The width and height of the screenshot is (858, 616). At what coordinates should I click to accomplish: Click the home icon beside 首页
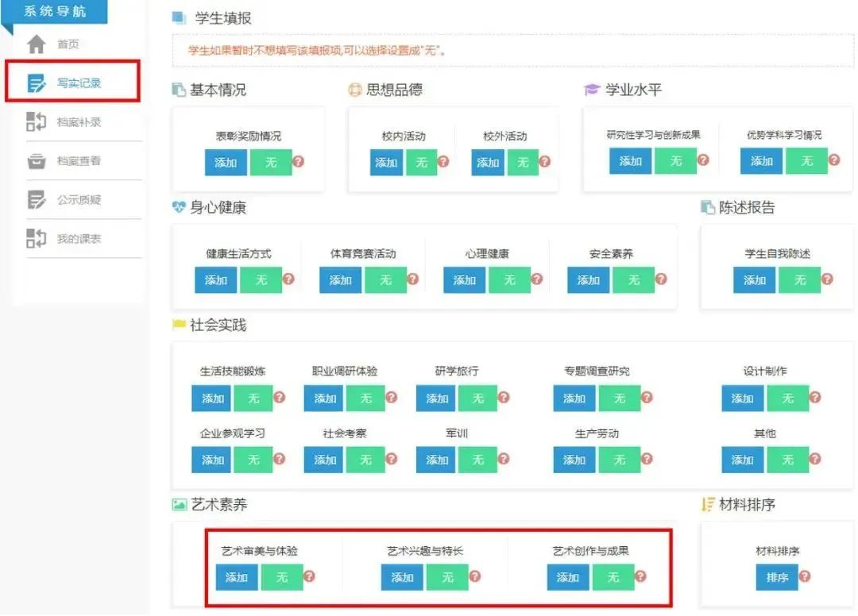pyautogui.click(x=38, y=44)
